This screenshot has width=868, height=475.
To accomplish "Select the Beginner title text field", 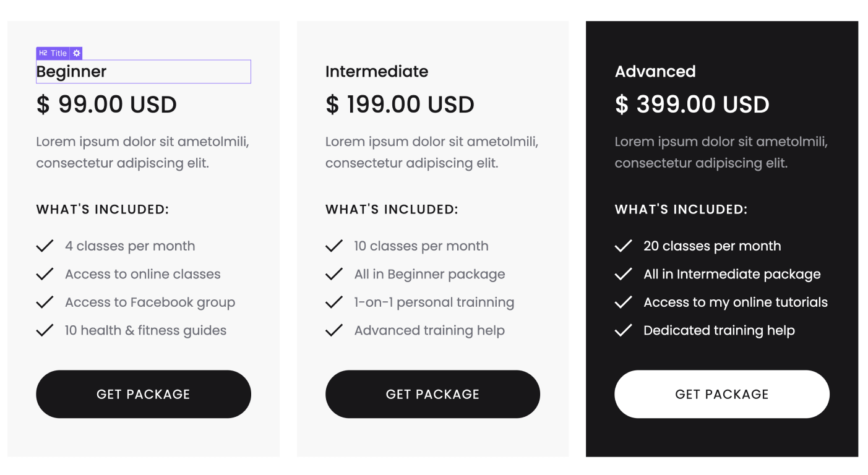I will point(144,72).
